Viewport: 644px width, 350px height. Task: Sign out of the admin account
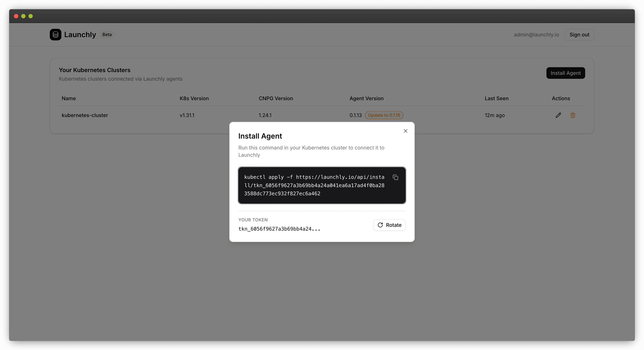point(579,35)
